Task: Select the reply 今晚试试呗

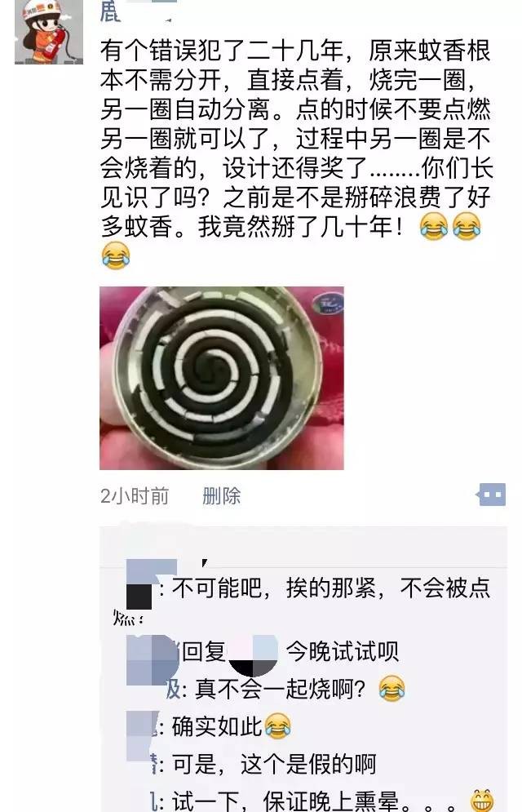Action: (x=342, y=651)
